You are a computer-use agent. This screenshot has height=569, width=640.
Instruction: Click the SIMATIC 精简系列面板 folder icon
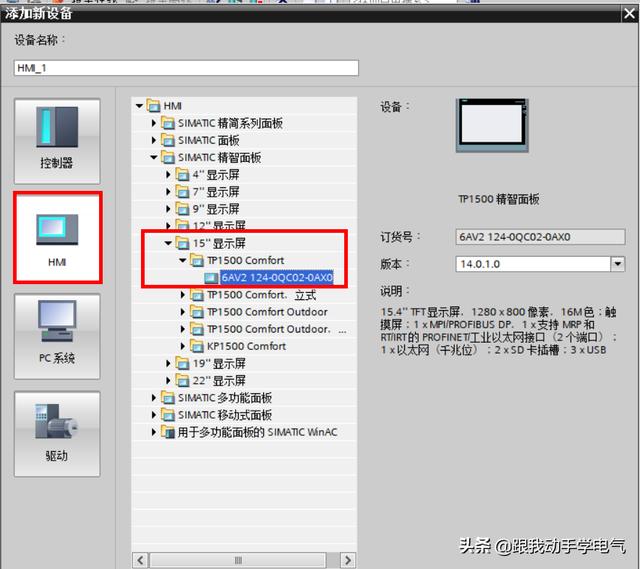pos(168,122)
